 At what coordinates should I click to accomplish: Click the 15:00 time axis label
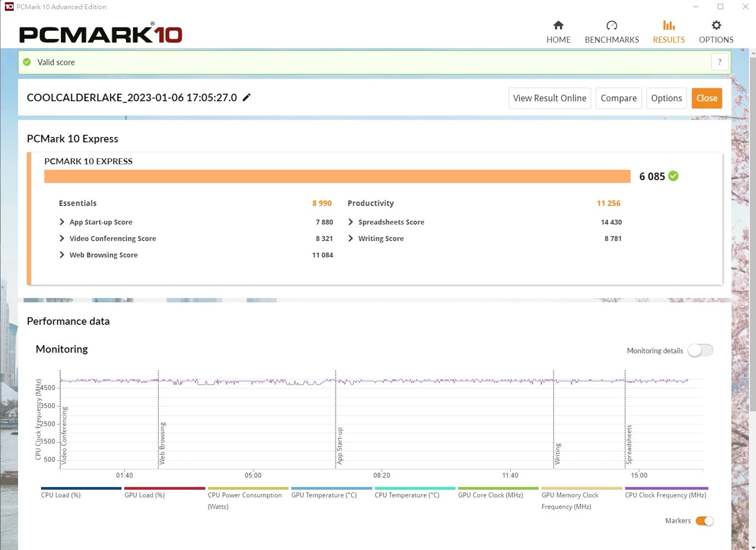pyautogui.click(x=639, y=475)
